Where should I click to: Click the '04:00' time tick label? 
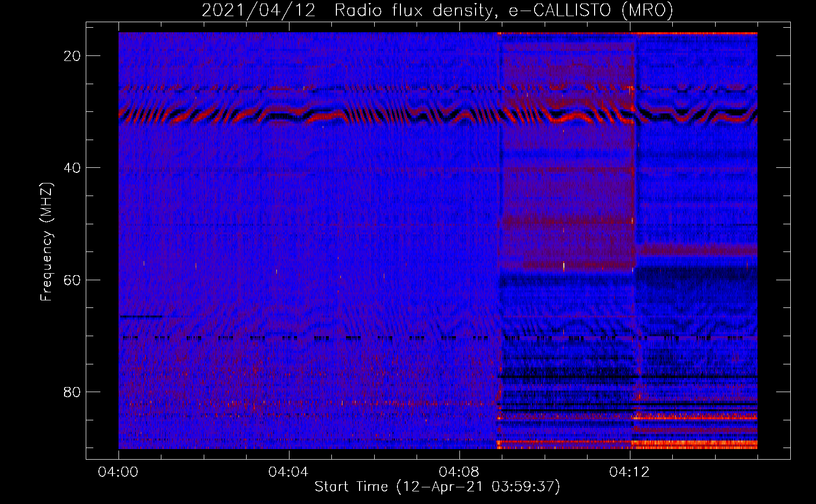pyautogui.click(x=118, y=472)
